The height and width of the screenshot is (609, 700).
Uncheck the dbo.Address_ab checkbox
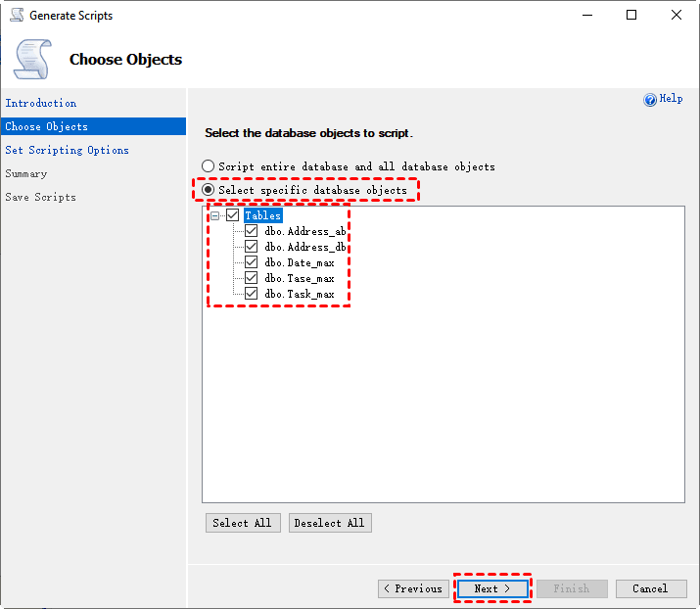[x=251, y=231]
